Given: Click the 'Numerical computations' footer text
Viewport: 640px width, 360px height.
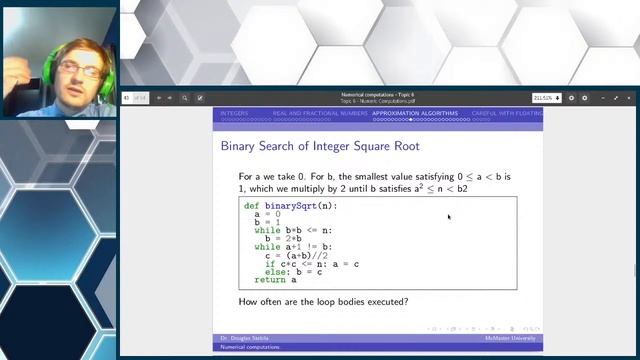Looking at the screenshot, I should pos(250,347).
